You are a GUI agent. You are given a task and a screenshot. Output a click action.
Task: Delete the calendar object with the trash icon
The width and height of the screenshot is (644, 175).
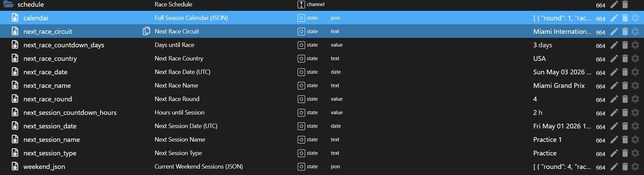click(625, 18)
